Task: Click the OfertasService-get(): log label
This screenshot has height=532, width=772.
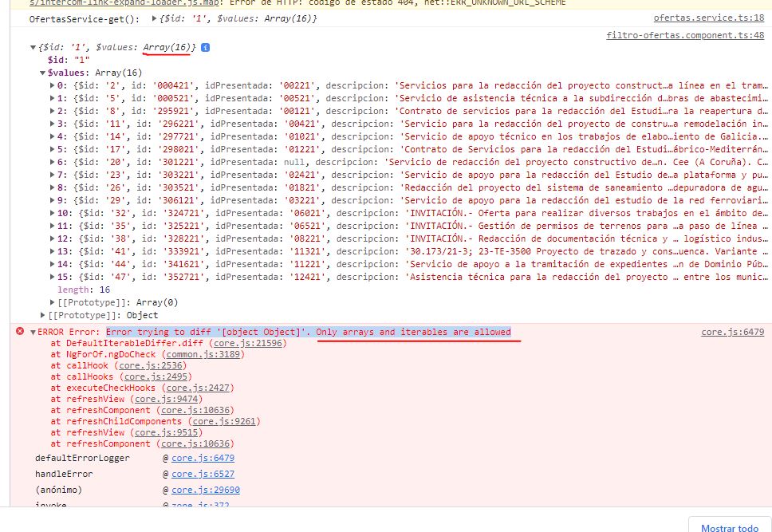Action: coord(85,19)
